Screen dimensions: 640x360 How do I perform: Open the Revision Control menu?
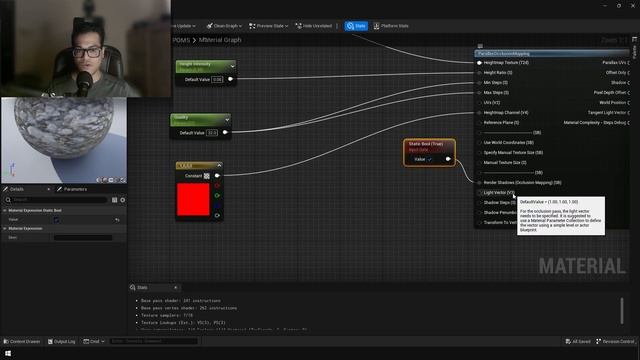(x=615, y=341)
